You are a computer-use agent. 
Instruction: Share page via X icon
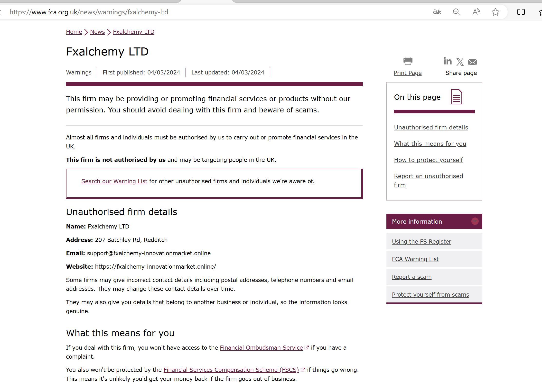tap(460, 62)
